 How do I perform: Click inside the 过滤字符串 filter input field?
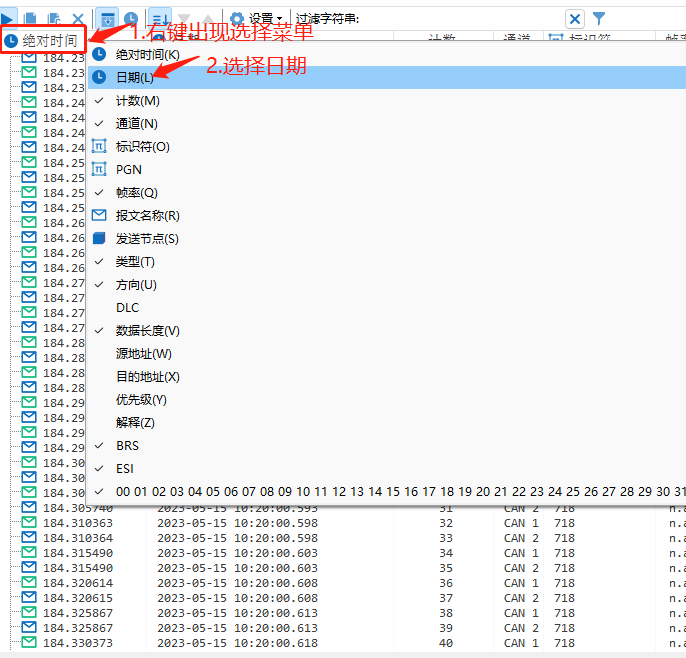point(462,19)
